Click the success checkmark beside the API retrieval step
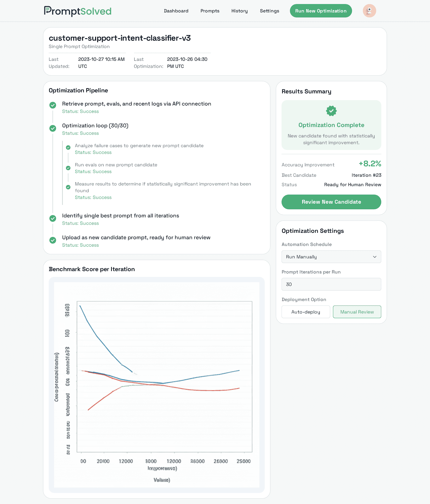 point(53,105)
